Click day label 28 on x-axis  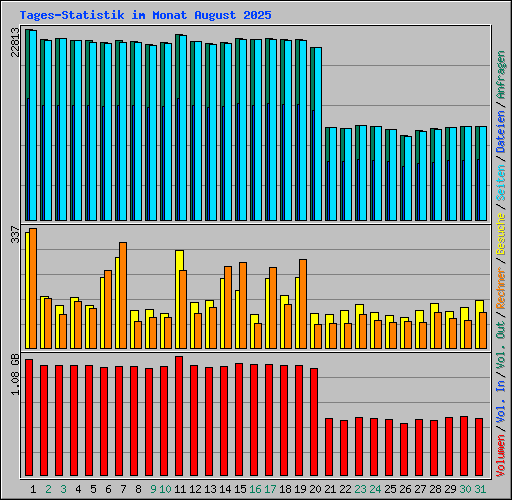(x=435, y=489)
